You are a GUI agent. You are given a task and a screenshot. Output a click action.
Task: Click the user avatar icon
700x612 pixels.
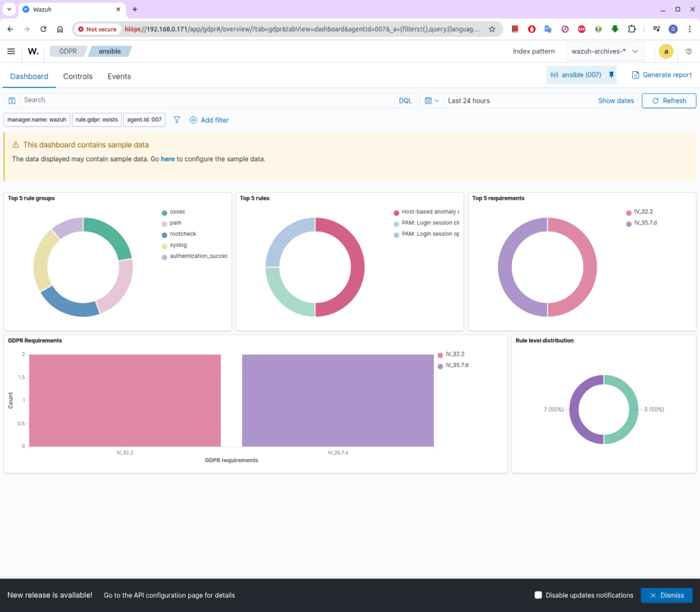665,51
